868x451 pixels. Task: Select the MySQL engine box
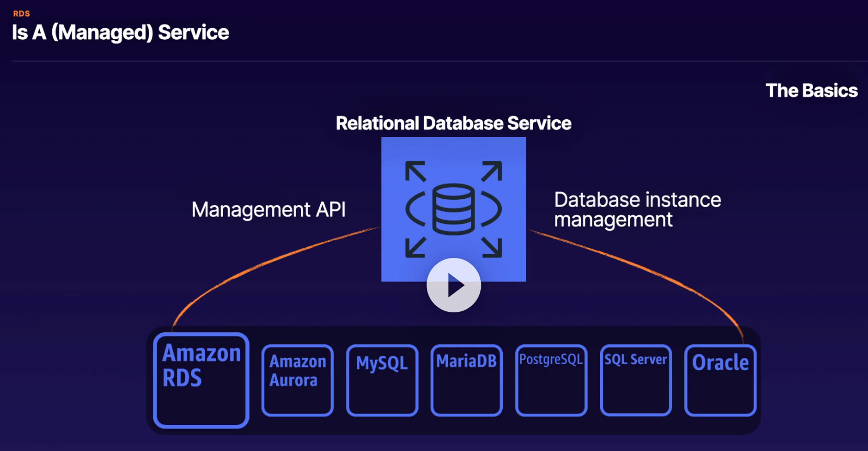(x=382, y=380)
